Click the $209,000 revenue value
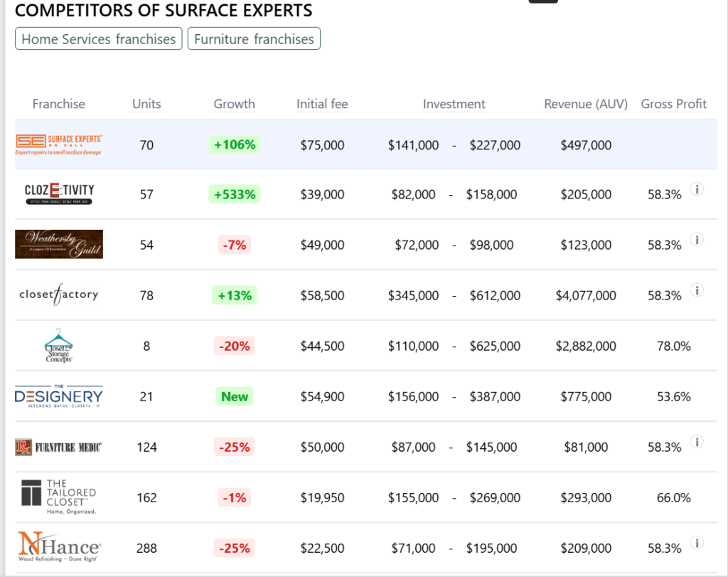Image resolution: width=728 pixels, height=577 pixels. 586,549
